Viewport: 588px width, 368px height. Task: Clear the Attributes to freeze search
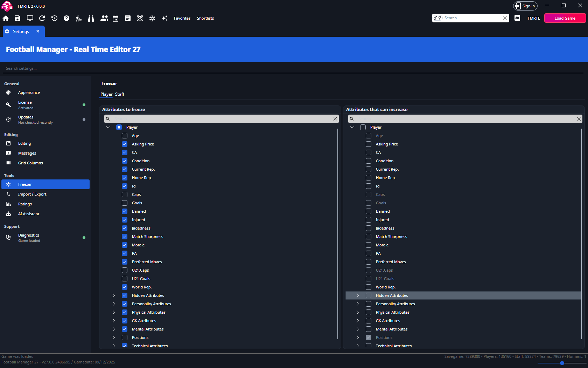pyautogui.click(x=335, y=119)
